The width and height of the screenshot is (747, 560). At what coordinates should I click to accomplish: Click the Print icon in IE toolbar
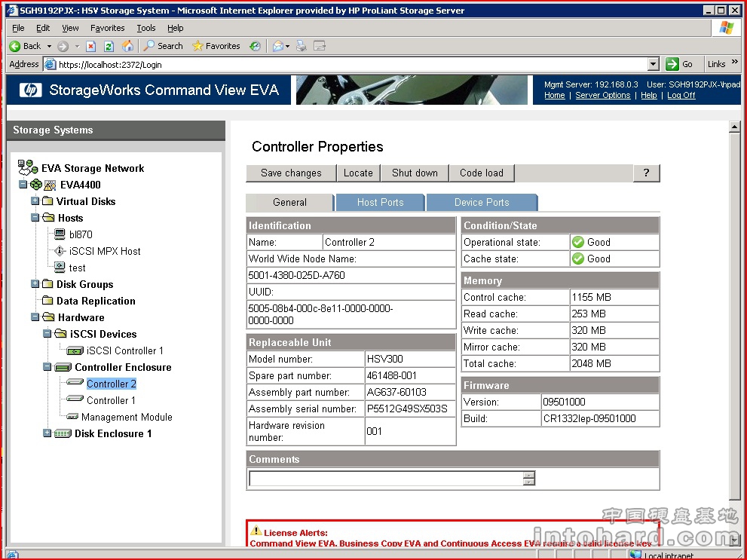301,46
